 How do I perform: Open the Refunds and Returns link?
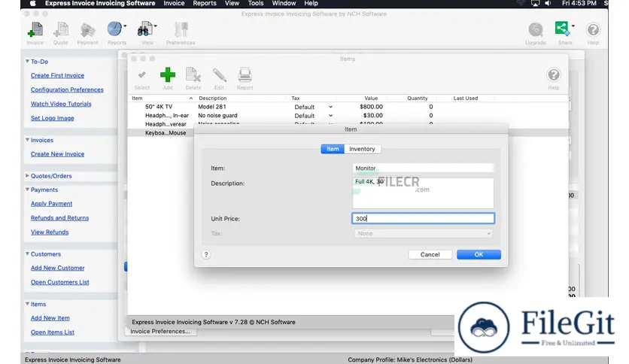[59, 218]
